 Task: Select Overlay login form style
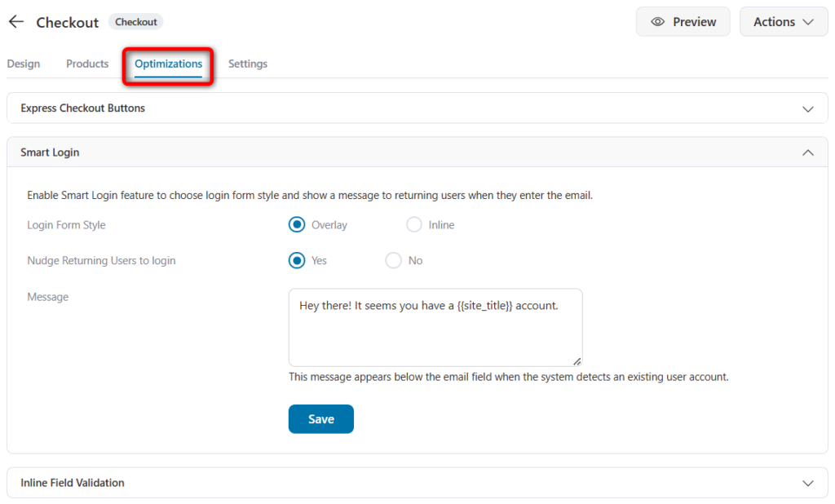[297, 225]
